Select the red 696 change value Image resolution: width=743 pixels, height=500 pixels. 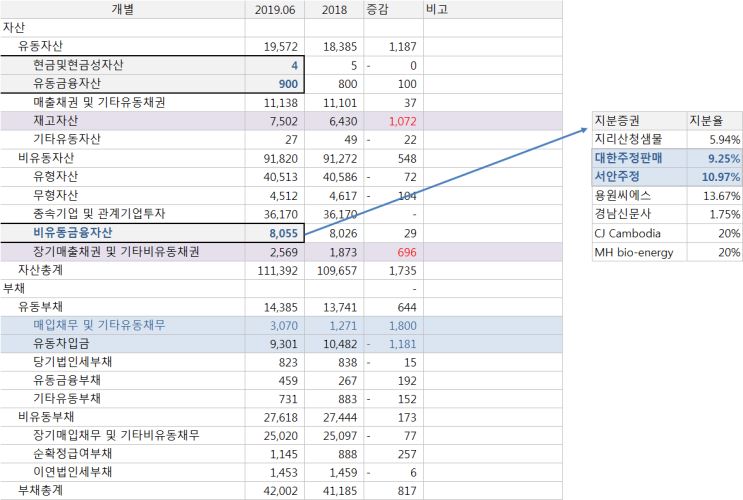pyautogui.click(x=407, y=252)
